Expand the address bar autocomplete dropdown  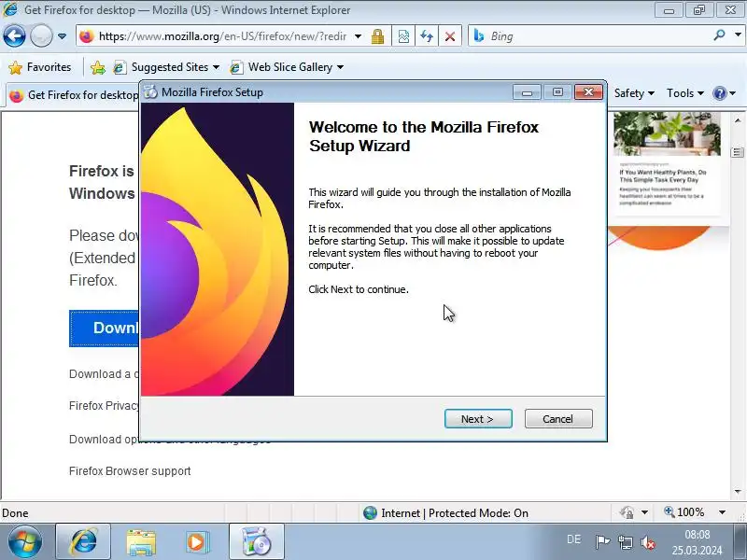[358, 36]
